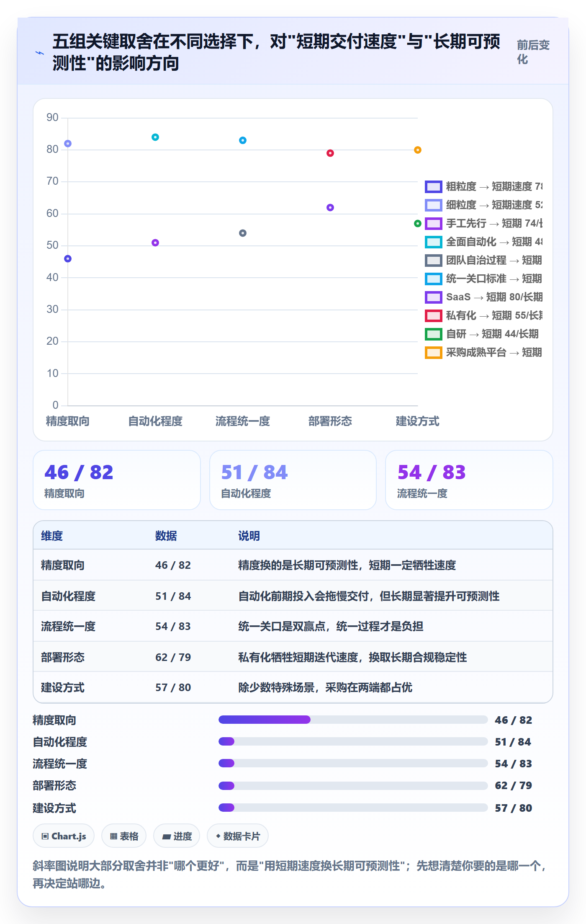This screenshot has width=586, height=924.
Task: Toggle the 细粒度 legend color box
Action: pyautogui.click(x=433, y=205)
